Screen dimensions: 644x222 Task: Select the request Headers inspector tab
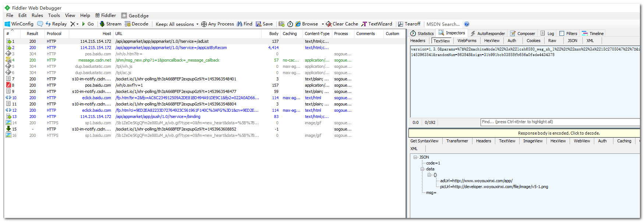coord(418,41)
